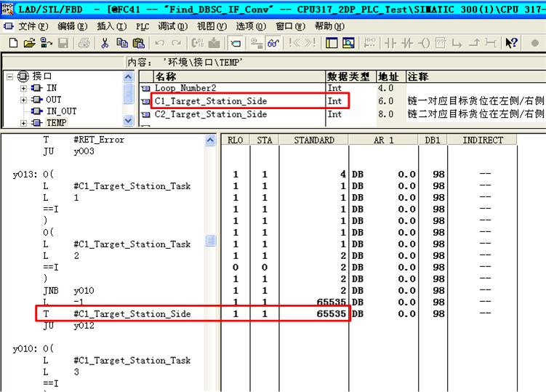Image resolution: width=546 pixels, height=392 pixels.
Task: Click the Print toolbar icon
Action: click(84, 43)
